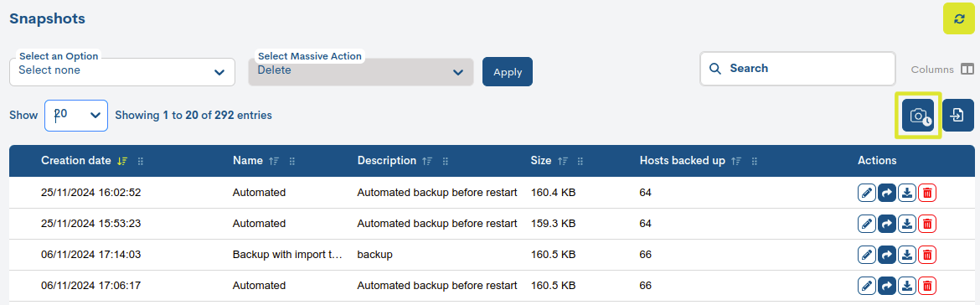Sort by Name column
This screenshot has width=980, height=305.
(x=273, y=161)
